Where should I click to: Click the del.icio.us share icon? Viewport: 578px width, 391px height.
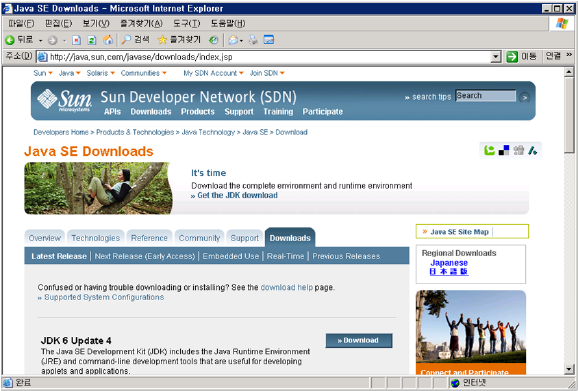(504, 150)
